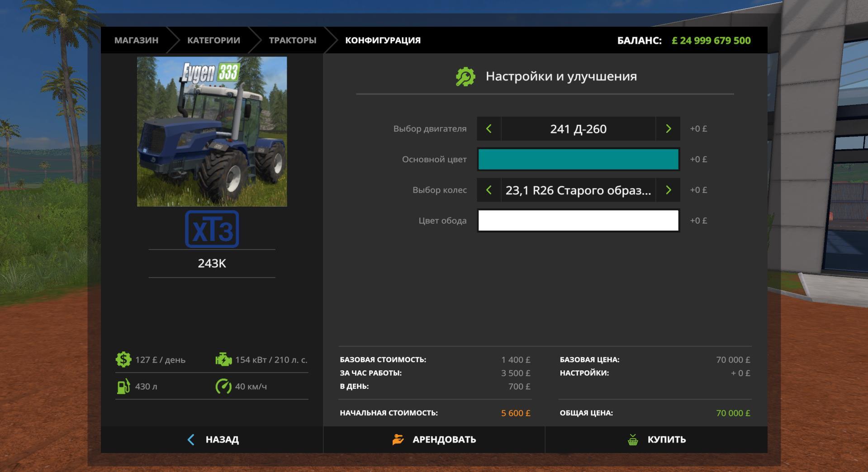Select next engine option arrow
This screenshot has width=868, height=472.
(x=668, y=129)
